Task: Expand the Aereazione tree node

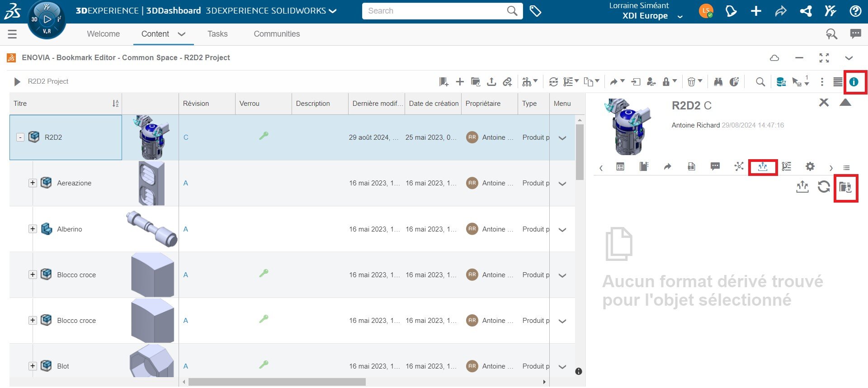Action: pos(33,183)
